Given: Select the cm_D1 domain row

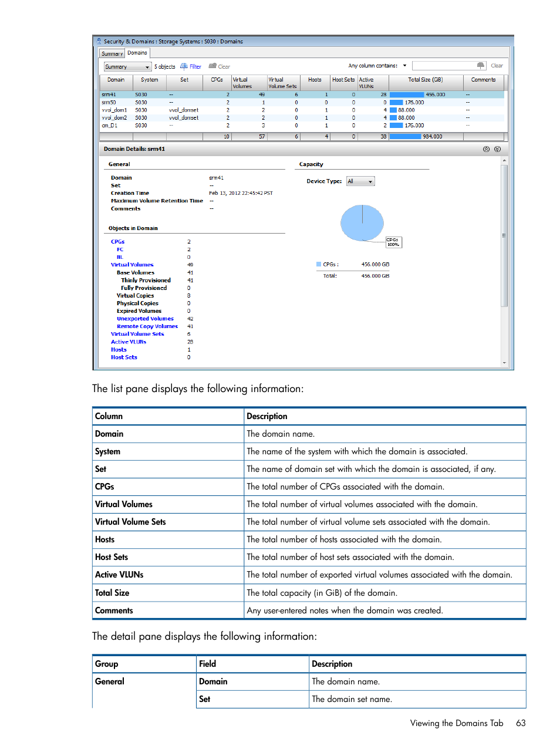Looking at the screenshot, I should pos(302,125).
